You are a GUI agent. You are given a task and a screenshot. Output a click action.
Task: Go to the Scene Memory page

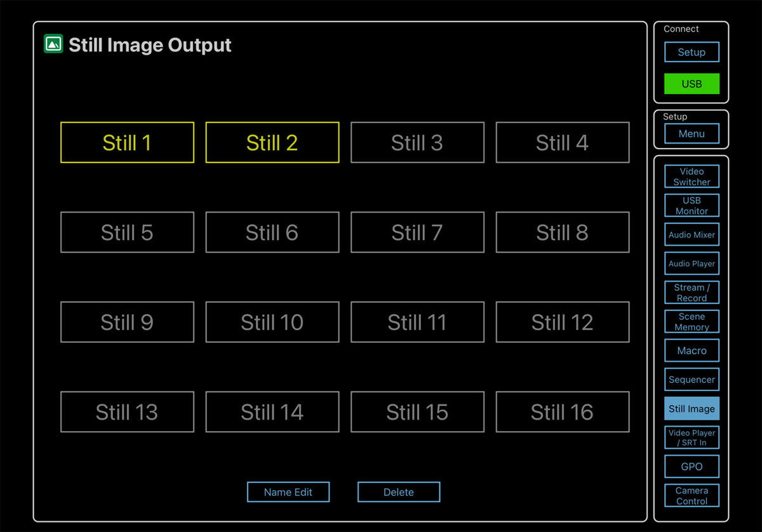coord(692,322)
